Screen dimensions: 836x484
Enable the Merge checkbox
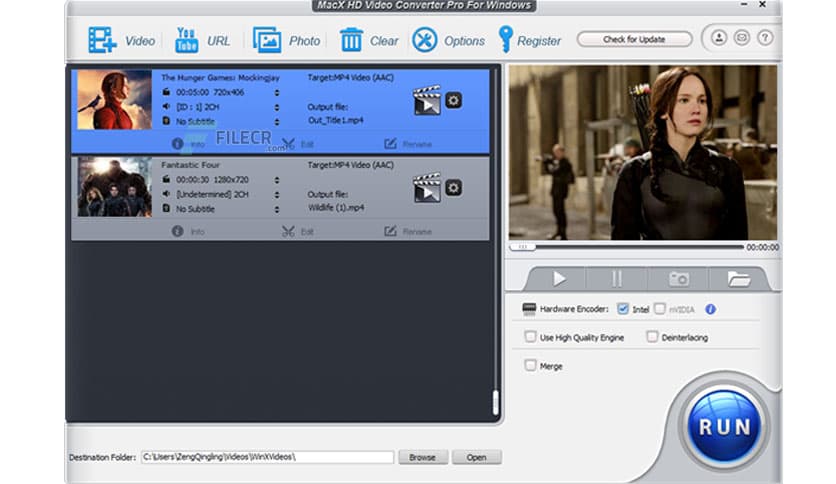click(x=530, y=366)
